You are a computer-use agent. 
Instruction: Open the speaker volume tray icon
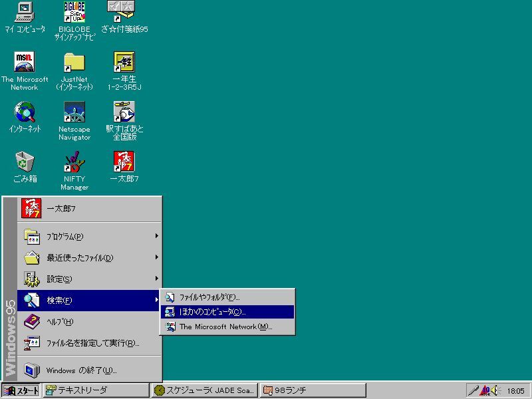495,390
